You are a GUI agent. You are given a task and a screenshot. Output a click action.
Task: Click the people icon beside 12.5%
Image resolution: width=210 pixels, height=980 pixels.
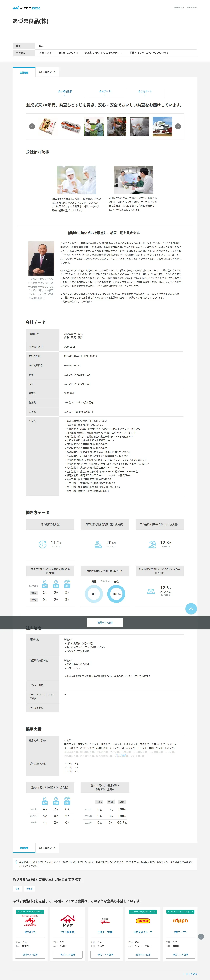[151, 591]
